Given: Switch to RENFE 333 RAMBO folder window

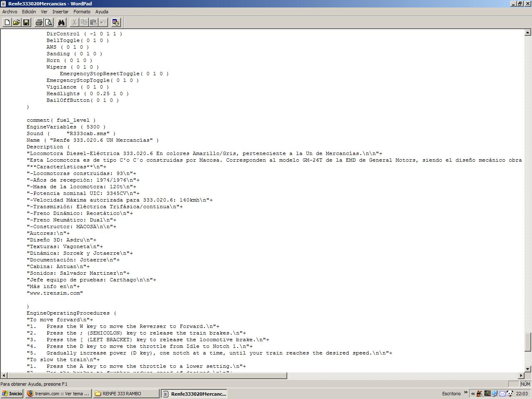Looking at the screenshot, I should (126, 394).
